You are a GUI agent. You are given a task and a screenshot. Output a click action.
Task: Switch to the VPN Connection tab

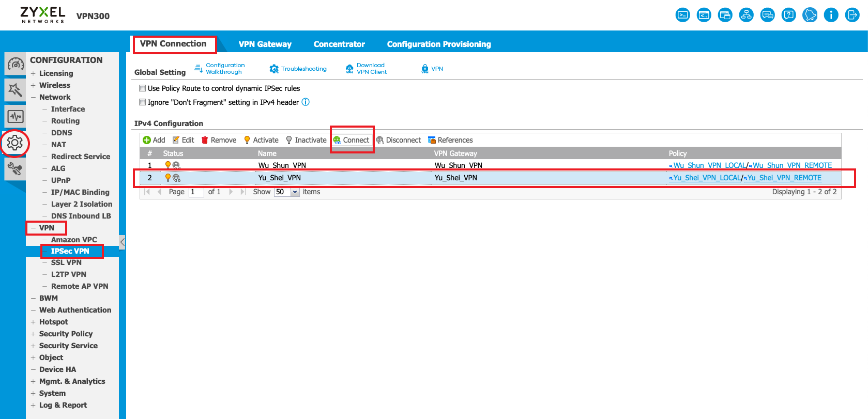click(x=173, y=44)
